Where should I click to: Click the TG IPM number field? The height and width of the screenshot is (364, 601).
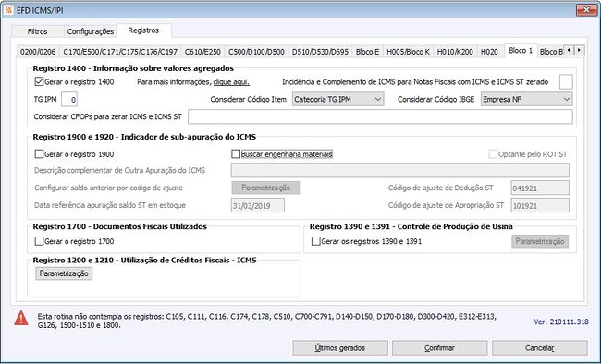coord(69,100)
